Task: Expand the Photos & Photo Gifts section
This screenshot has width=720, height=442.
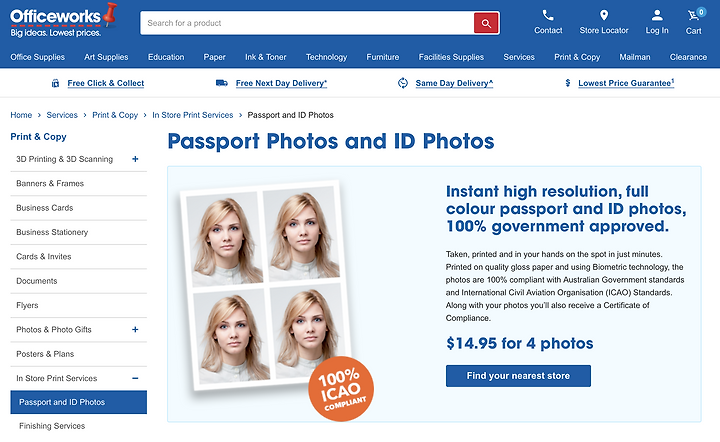Action: 135,330
